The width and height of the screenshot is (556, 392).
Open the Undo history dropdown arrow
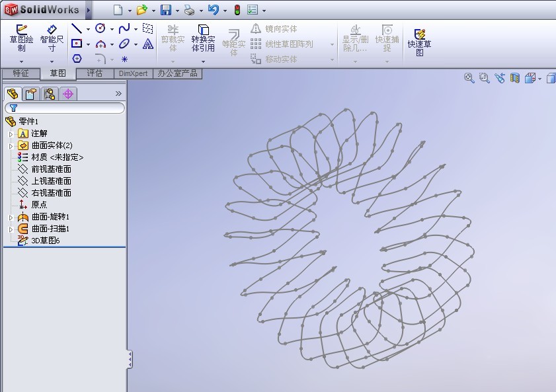[225, 11]
